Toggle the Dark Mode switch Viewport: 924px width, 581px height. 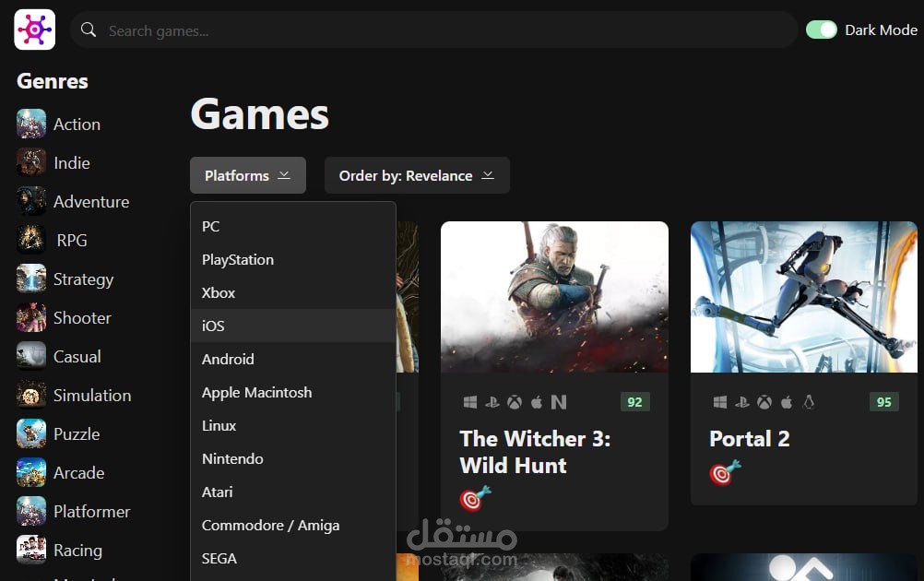click(821, 30)
